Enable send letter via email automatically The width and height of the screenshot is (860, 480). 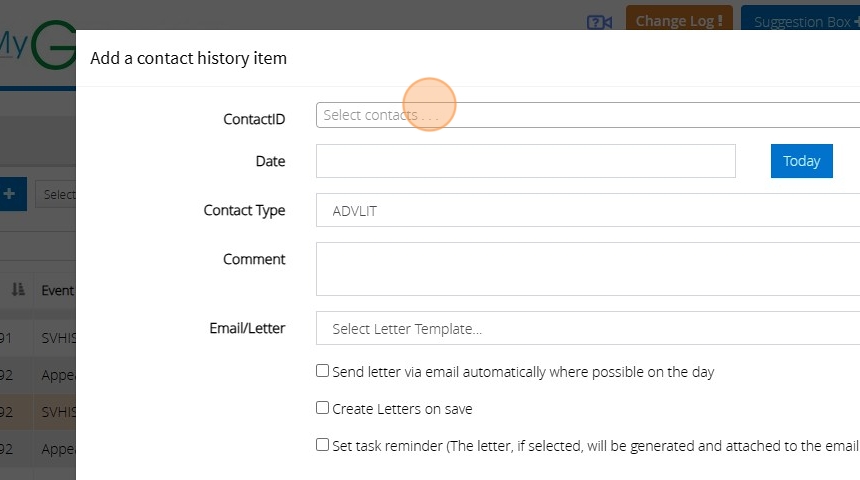coord(322,371)
